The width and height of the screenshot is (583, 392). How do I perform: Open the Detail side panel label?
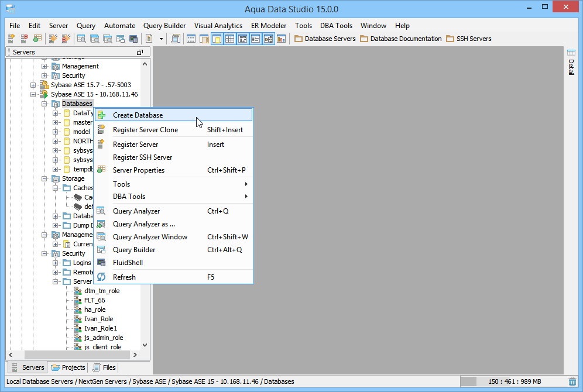point(571,67)
